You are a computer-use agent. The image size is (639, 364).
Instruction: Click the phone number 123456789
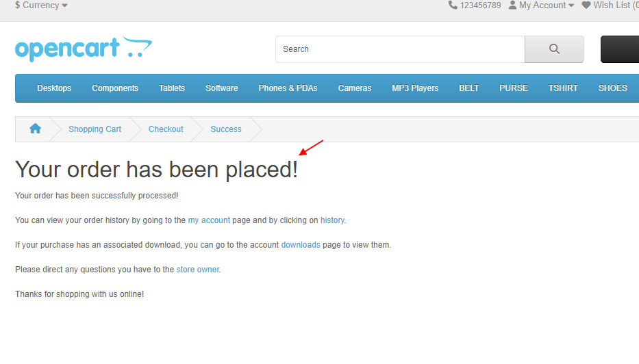click(x=481, y=5)
